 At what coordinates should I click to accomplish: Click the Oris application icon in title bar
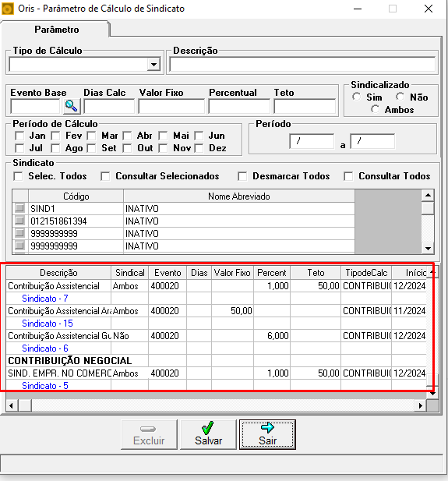pyautogui.click(x=8, y=9)
